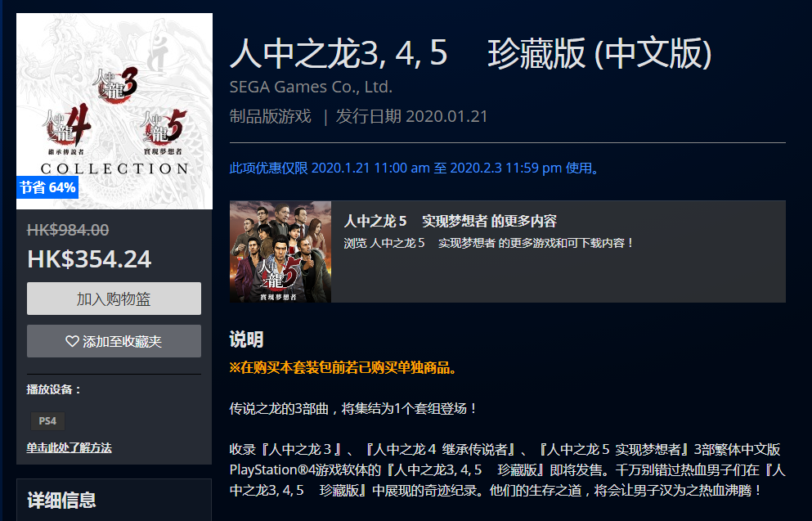Image resolution: width=812 pixels, height=521 pixels.
Task: Open the 单击此处了解方法 link
Action: 69,447
